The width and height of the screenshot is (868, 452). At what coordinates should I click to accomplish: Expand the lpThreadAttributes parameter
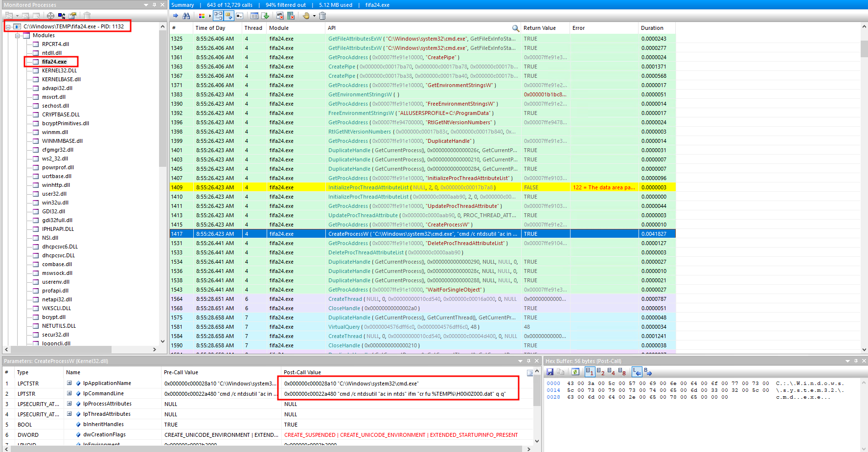click(x=69, y=414)
